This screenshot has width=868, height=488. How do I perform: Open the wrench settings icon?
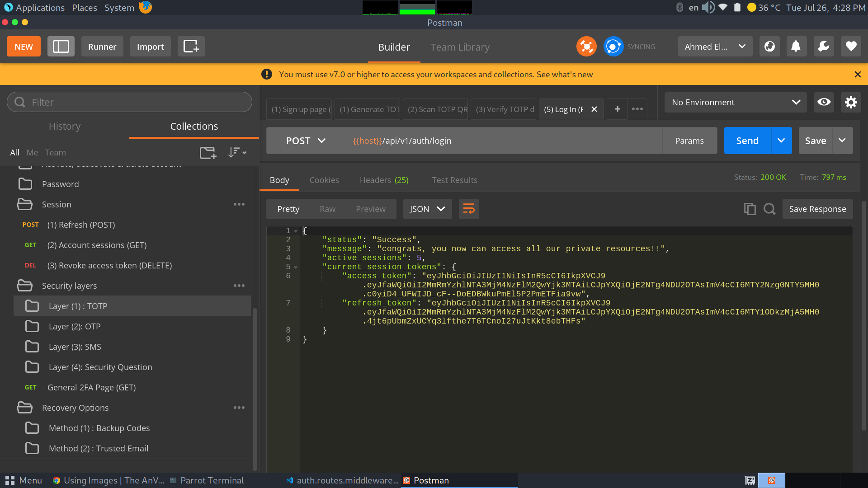(x=823, y=47)
